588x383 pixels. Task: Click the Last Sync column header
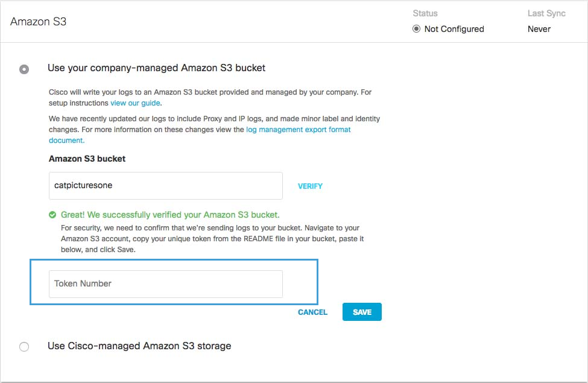coord(546,13)
